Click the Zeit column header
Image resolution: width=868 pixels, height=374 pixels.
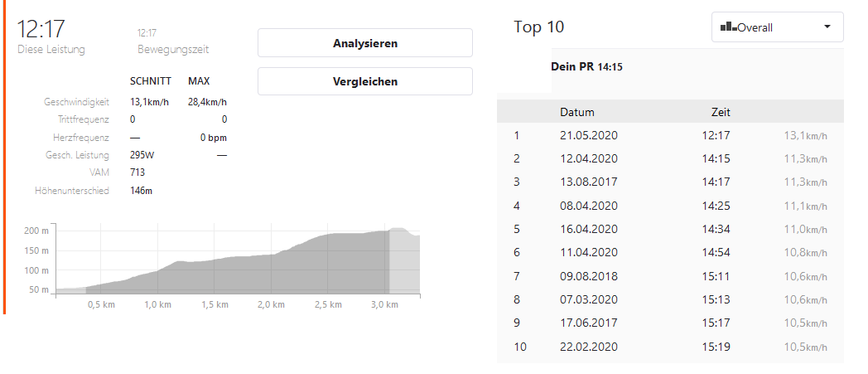[721, 112]
